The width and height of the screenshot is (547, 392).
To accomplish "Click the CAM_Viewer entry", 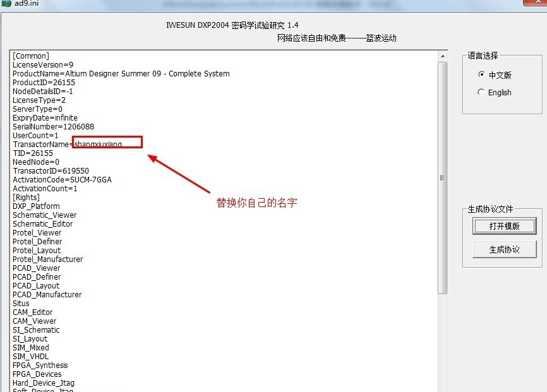I will click(35, 321).
